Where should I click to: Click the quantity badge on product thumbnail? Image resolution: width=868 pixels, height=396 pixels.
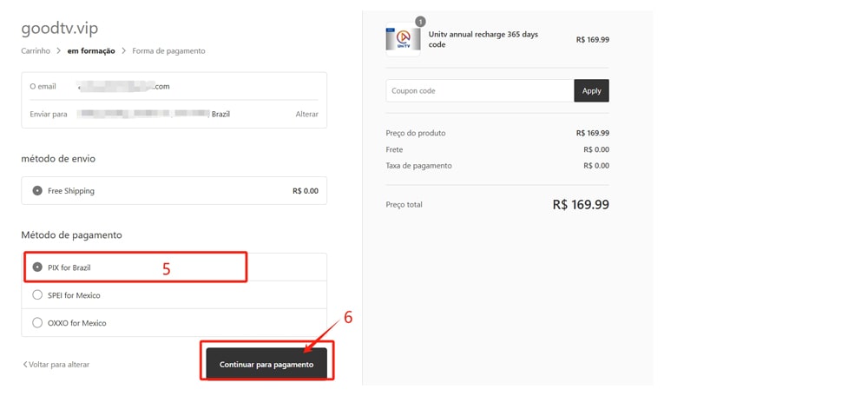420,22
